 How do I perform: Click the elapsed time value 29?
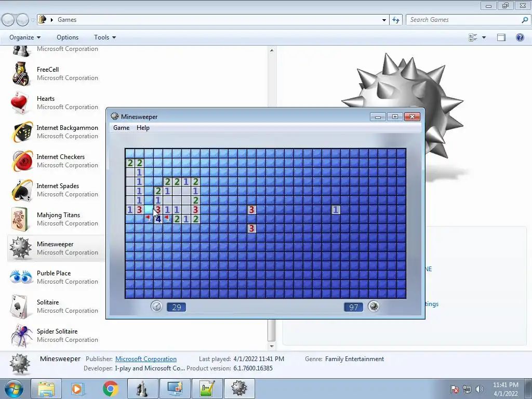[177, 307]
